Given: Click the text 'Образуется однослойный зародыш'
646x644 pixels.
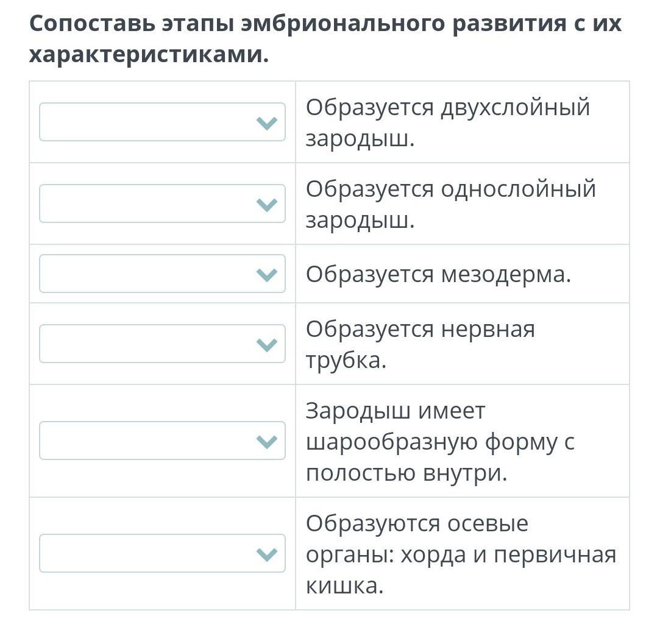Looking at the screenshot, I should (451, 204).
